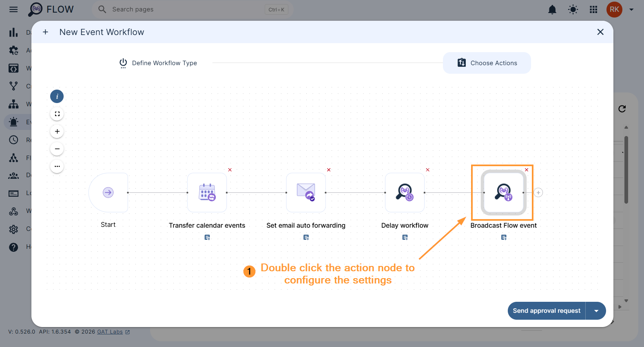The image size is (644, 347).
Task: Open the webhook sidebar icon
Action: coord(13,211)
